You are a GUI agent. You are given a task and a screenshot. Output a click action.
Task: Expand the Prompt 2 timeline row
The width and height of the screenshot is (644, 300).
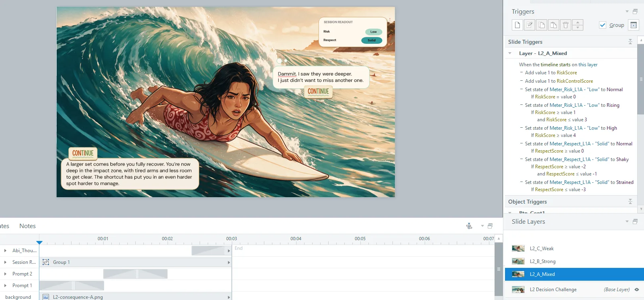(5, 274)
